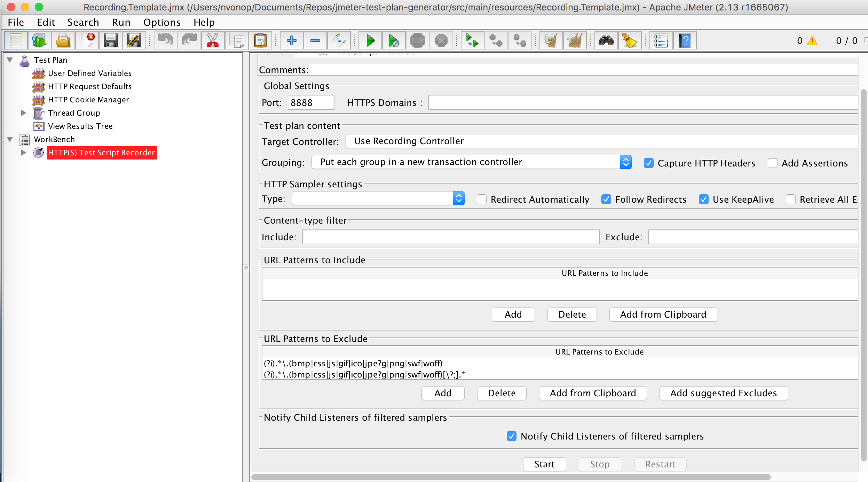Expand all nodes with plus icon
The image size is (868, 482).
click(x=292, y=41)
